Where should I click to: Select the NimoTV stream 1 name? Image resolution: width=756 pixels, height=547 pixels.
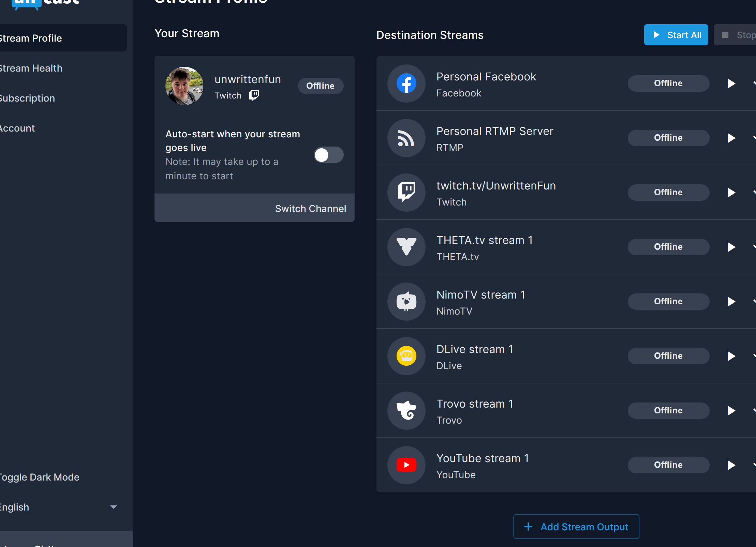(x=481, y=295)
